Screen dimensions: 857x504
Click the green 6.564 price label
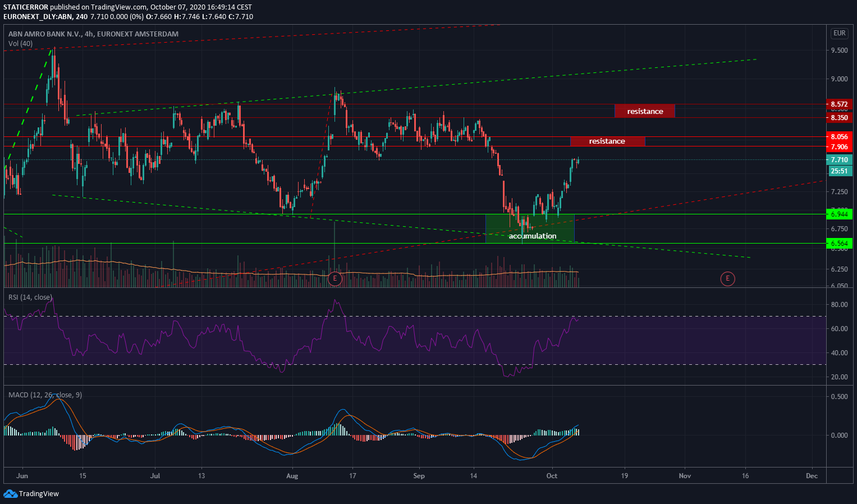(x=840, y=244)
